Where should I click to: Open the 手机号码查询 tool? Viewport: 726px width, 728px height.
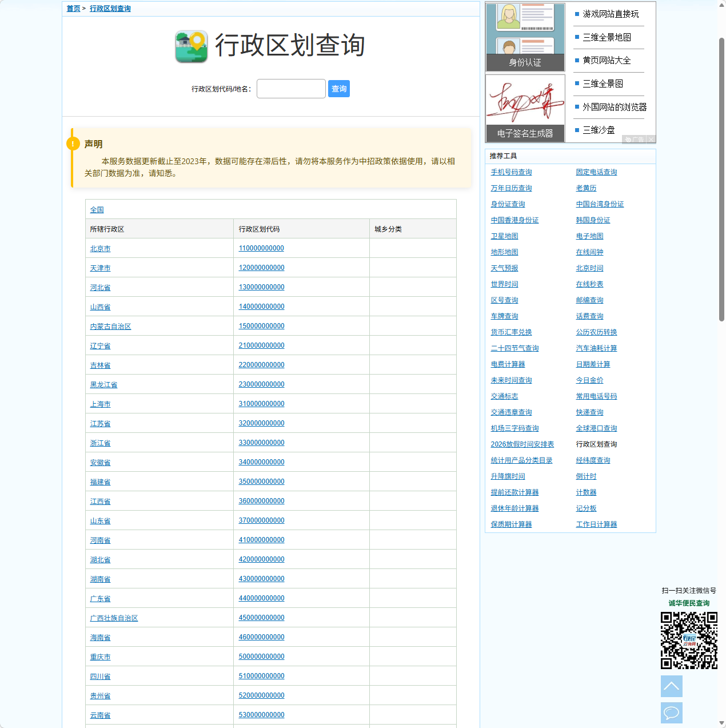point(510,172)
